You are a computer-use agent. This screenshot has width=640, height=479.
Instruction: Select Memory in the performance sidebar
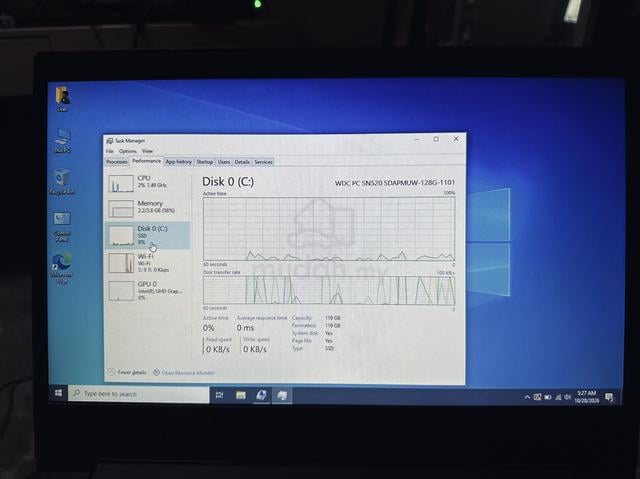148,208
